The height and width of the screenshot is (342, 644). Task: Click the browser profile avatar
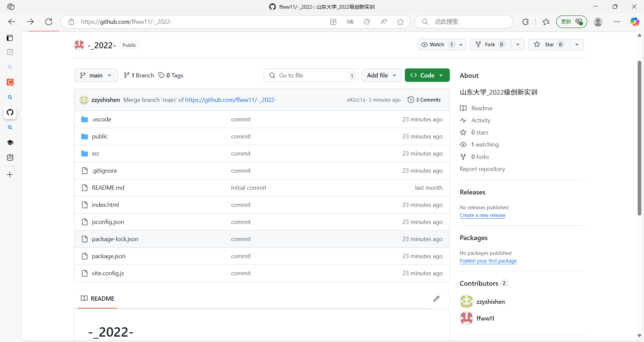pyautogui.click(x=598, y=22)
